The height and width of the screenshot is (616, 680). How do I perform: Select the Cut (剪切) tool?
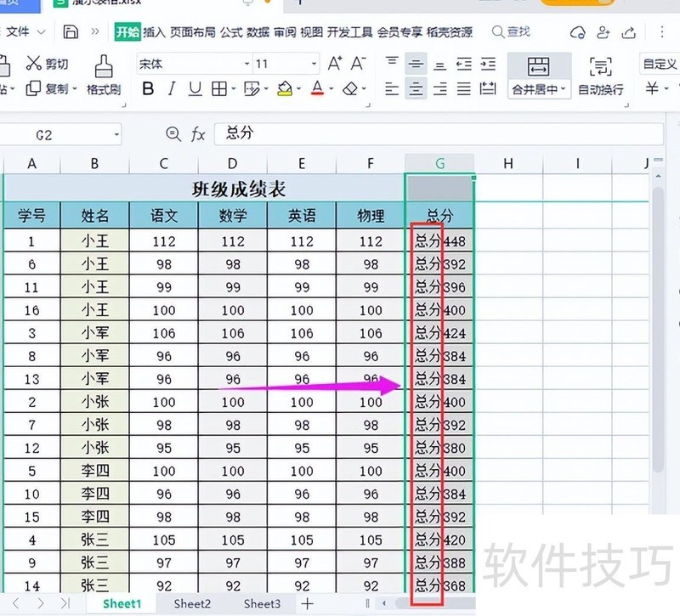[47, 64]
